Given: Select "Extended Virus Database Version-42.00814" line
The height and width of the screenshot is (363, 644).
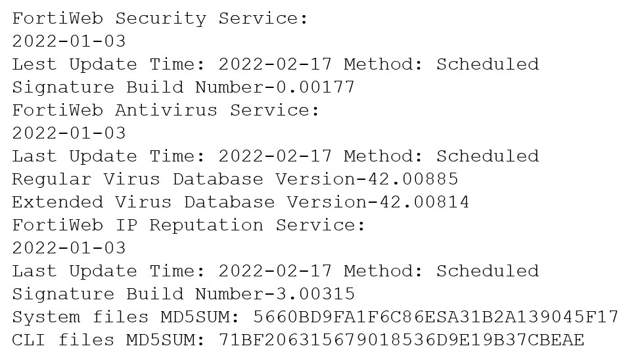Looking at the screenshot, I should click(241, 202).
